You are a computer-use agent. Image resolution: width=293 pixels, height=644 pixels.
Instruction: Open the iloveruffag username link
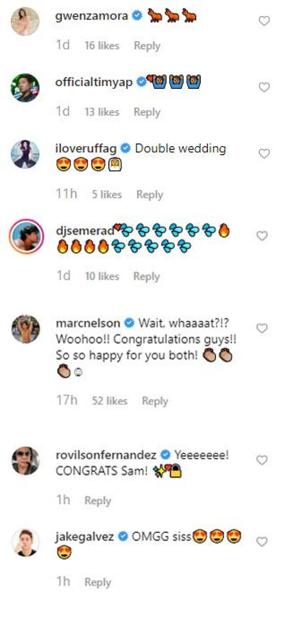[86, 148]
